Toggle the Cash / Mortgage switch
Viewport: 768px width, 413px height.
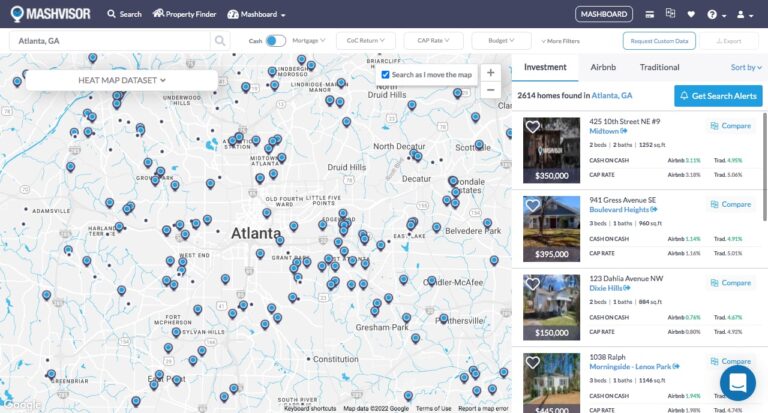(x=276, y=41)
